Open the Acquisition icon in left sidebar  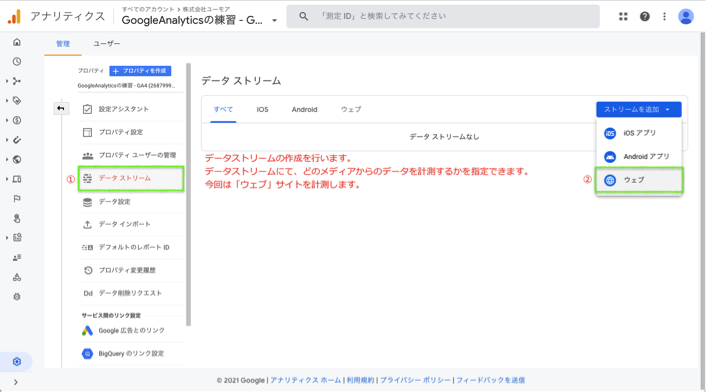[17, 81]
